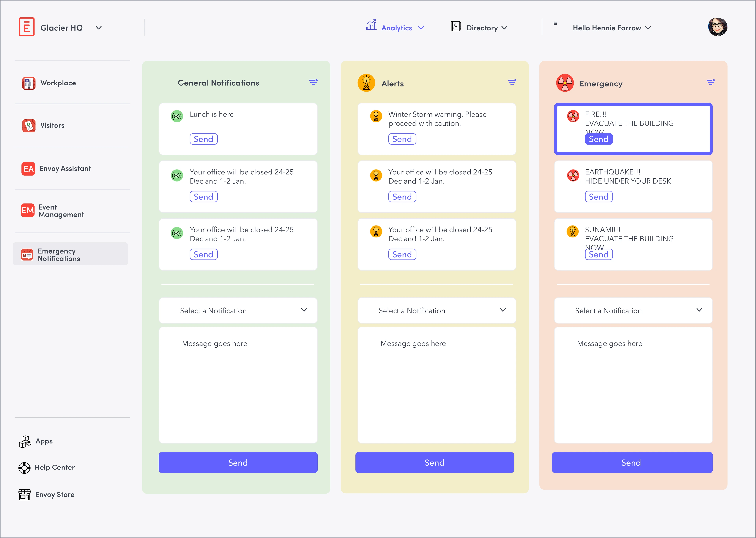Click Hennie Farrow's profile photo
This screenshot has width=756, height=538.
(718, 27)
